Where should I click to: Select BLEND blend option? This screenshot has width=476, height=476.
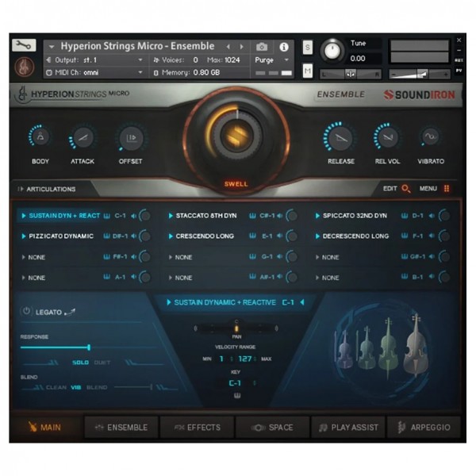pos(97,387)
